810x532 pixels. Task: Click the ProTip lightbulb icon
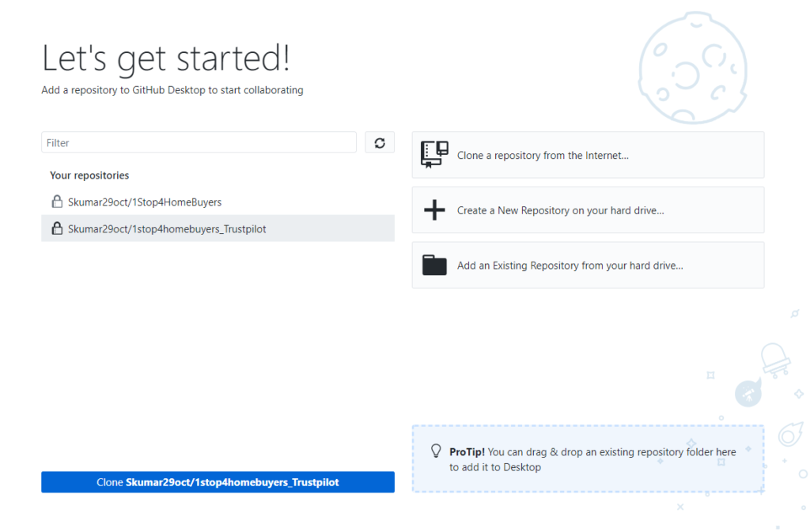coord(436,451)
